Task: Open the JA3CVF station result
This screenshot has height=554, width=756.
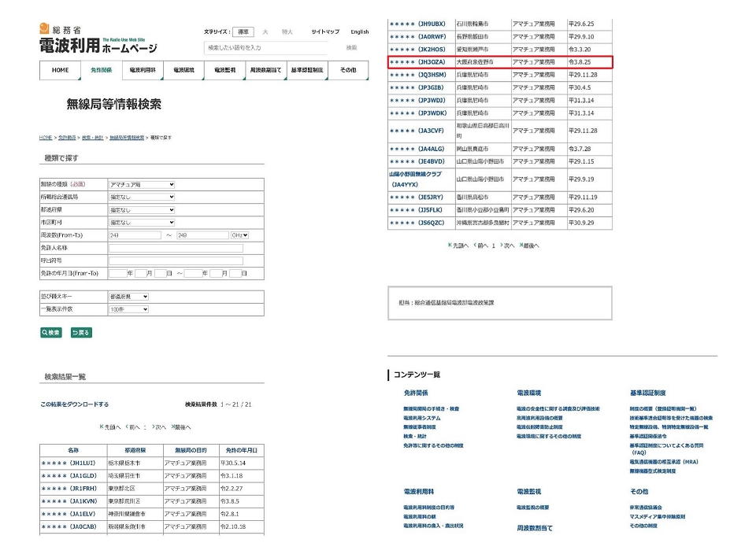Action: click(417, 131)
